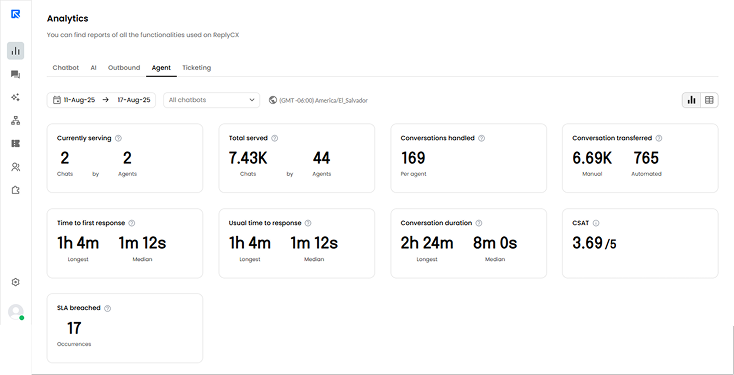Screen dimensions: 734x375
Task: Click the help icon beside Conversation transferred
Action: (x=659, y=138)
